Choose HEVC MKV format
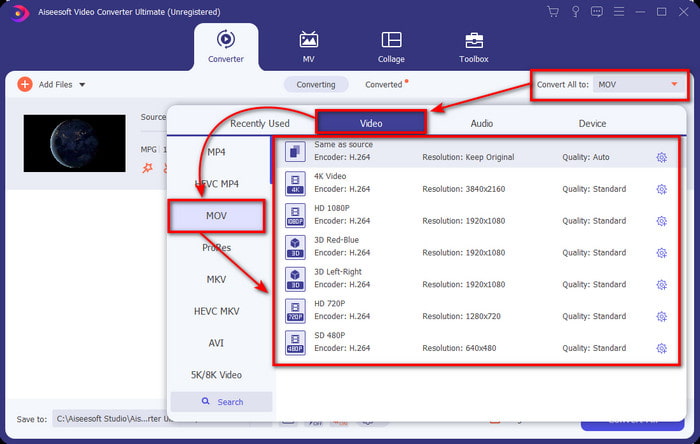700x444 pixels. 217,311
